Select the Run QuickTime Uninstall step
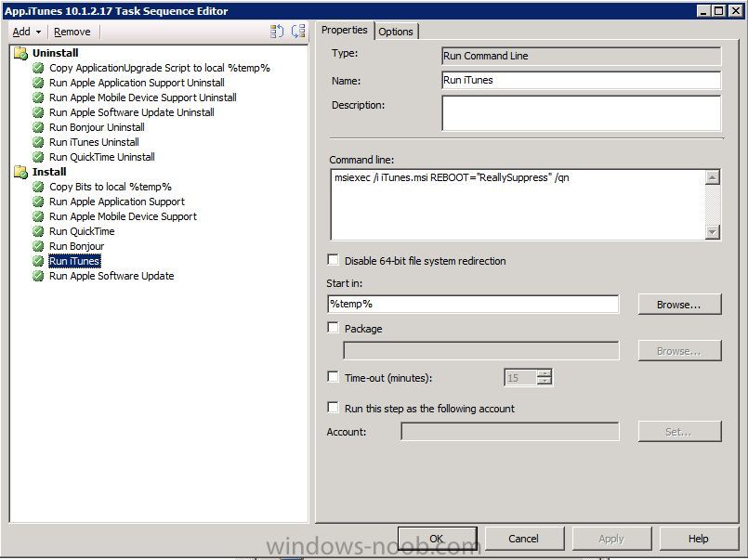Viewport: 748px width, 560px height. [101, 157]
